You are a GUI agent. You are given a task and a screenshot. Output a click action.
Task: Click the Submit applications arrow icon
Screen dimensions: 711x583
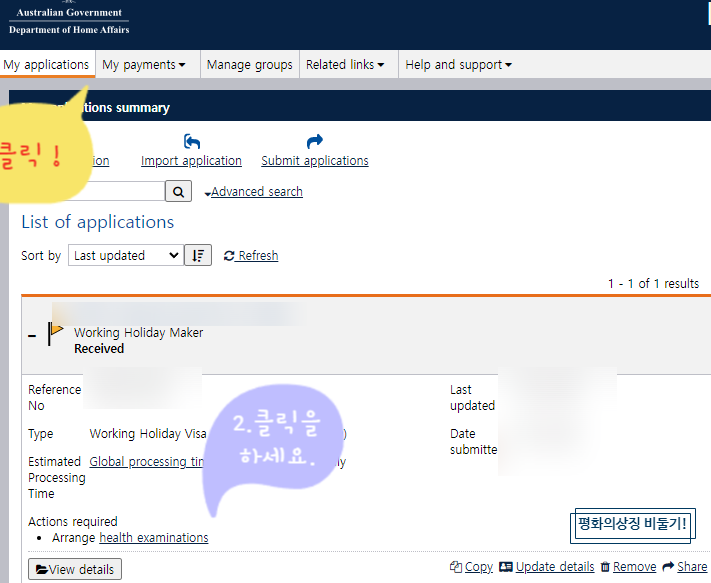pyautogui.click(x=315, y=141)
